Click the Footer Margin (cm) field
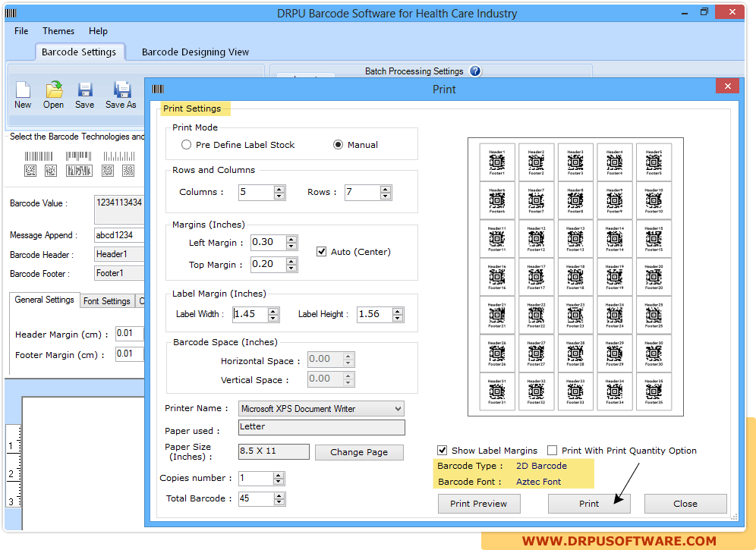756x550 pixels. (x=130, y=354)
